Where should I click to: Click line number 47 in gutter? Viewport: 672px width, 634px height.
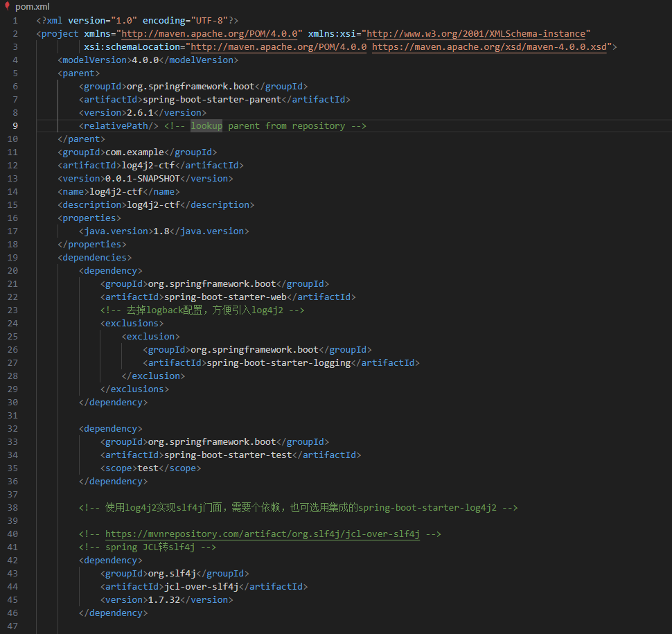12,626
